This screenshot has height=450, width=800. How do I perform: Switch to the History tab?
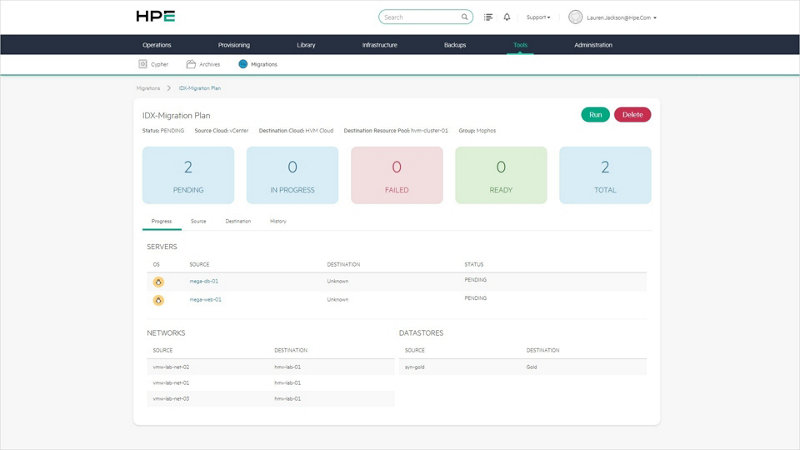(x=278, y=221)
